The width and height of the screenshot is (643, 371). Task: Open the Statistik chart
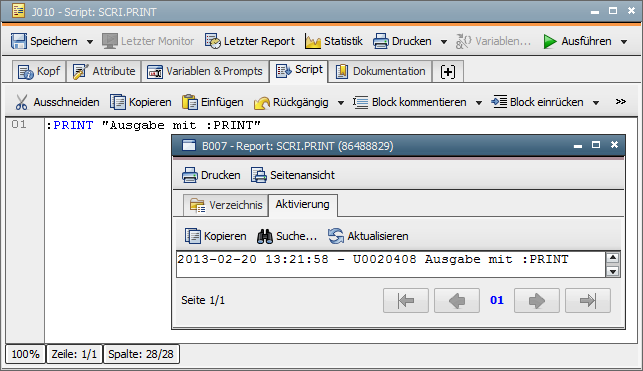click(x=334, y=41)
